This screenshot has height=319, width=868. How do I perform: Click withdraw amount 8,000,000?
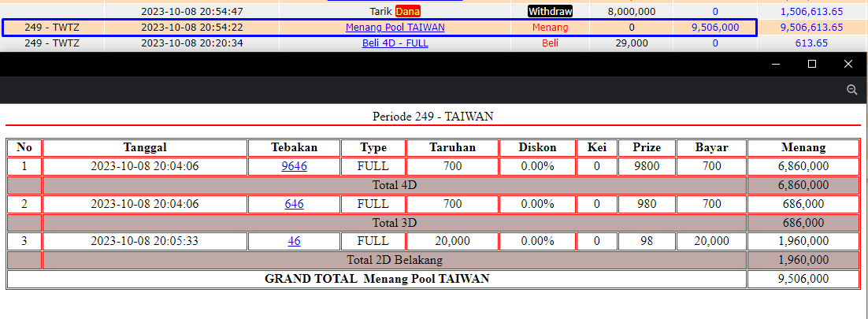point(632,11)
